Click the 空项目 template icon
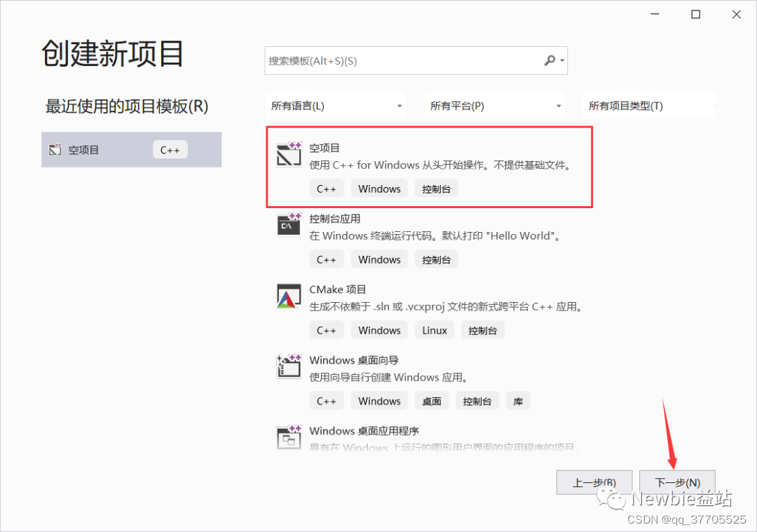 point(289,154)
